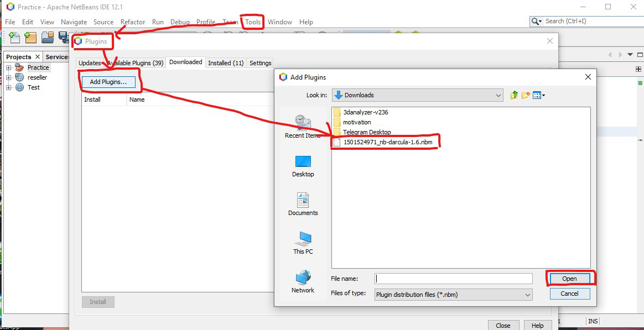Switch to the Updates tab
The width and height of the screenshot is (644, 330).
(x=90, y=63)
